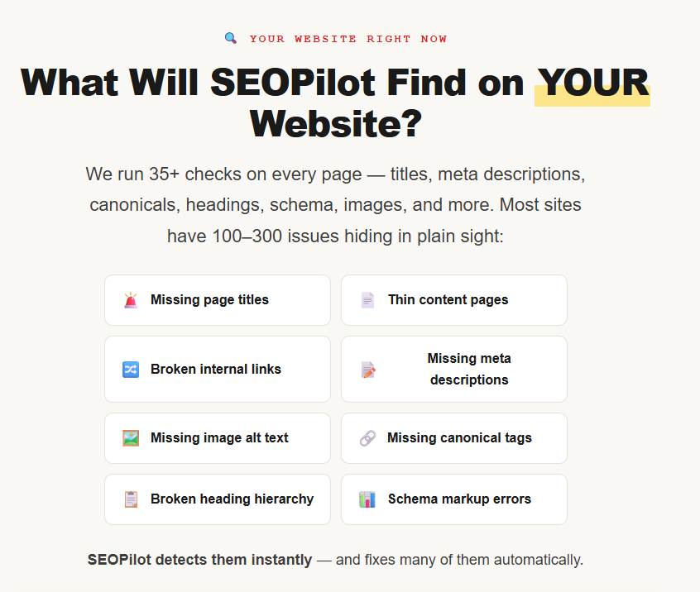
Task: Click the highlighted "YOUR" word in the heading
Action: coord(592,84)
